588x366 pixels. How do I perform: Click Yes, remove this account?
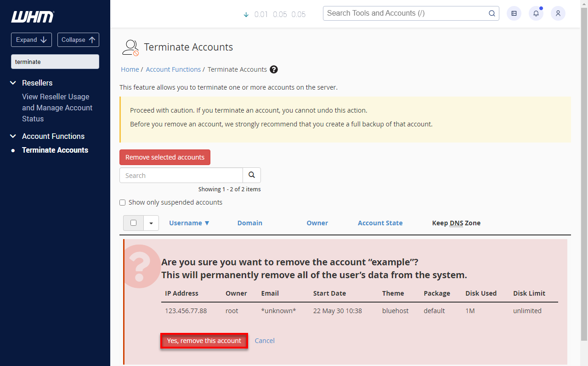[x=204, y=341]
